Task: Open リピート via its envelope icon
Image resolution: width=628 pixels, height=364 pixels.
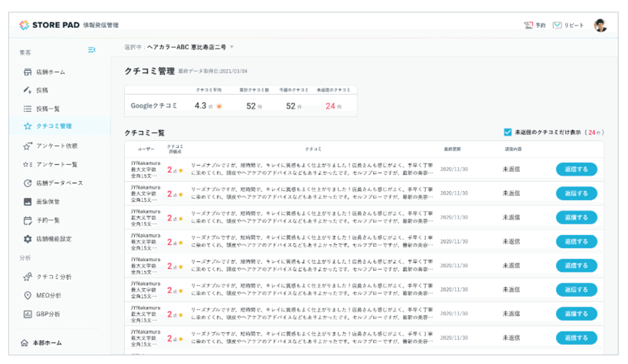Action: click(x=557, y=25)
